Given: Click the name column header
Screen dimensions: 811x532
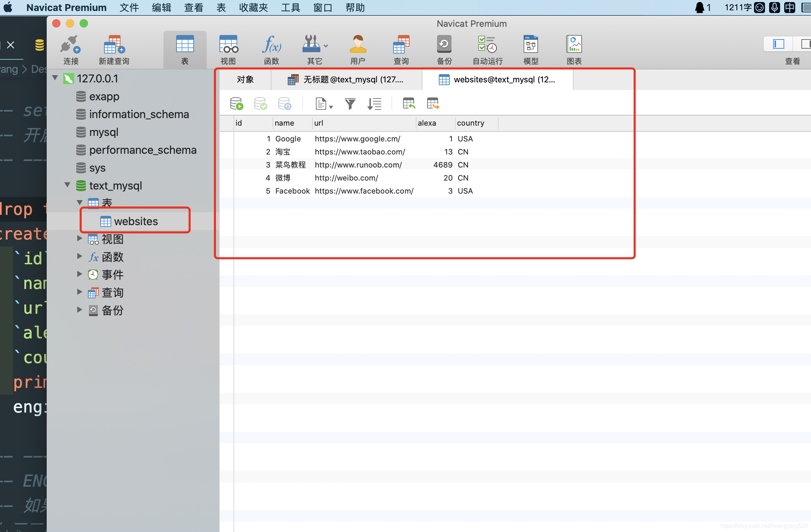Looking at the screenshot, I should 293,123.
